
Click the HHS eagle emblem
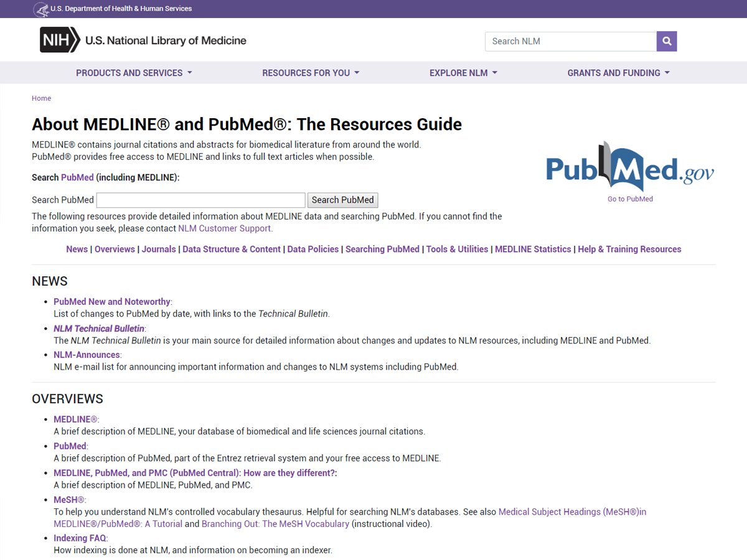(42, 9)
